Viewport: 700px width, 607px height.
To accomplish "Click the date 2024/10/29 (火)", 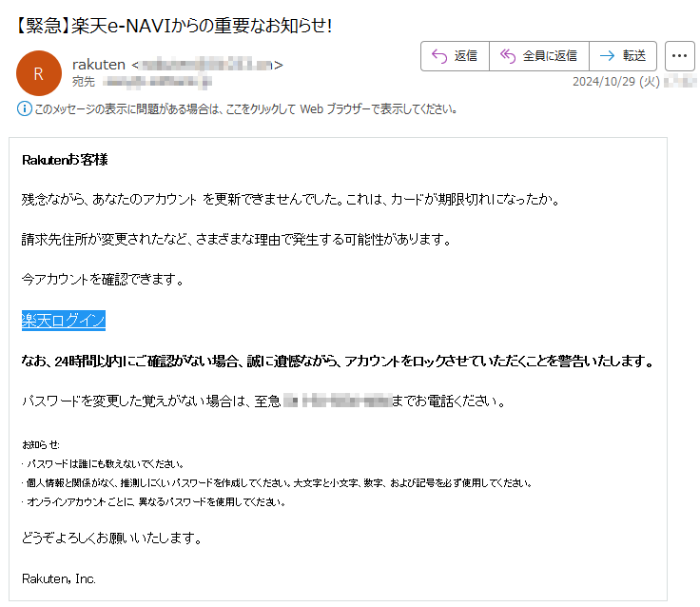I will [x=616, y=82].
